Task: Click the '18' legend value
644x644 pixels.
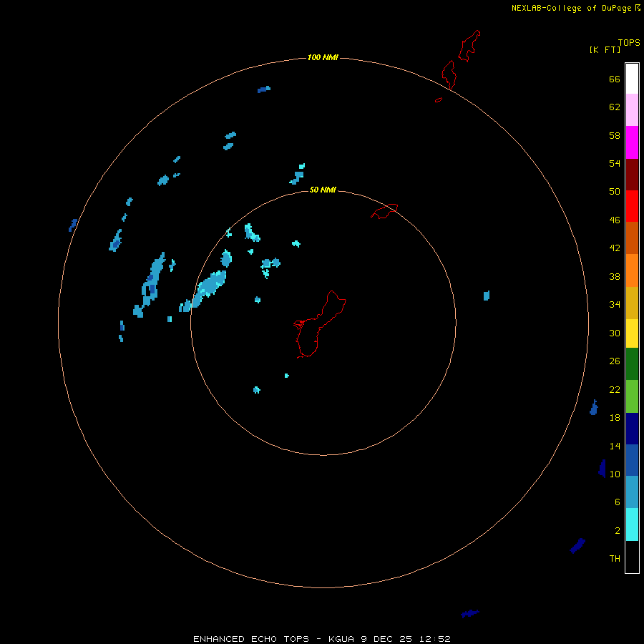Action: point(615,418)
